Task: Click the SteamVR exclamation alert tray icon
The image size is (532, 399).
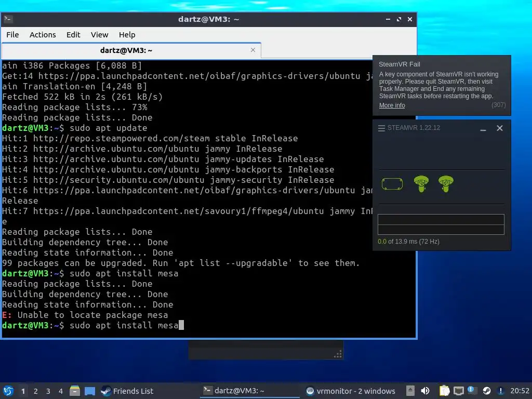Action: click(x=501, y=391)
